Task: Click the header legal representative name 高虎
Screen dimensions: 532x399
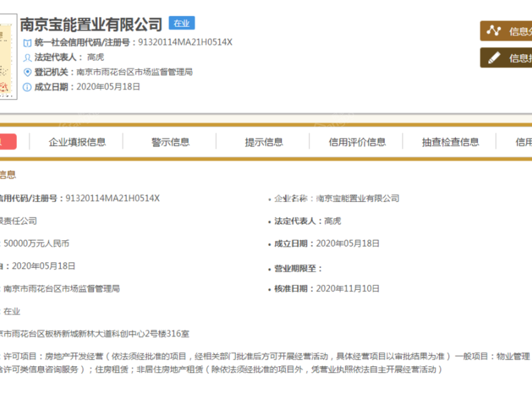Action: coord(96,57)
